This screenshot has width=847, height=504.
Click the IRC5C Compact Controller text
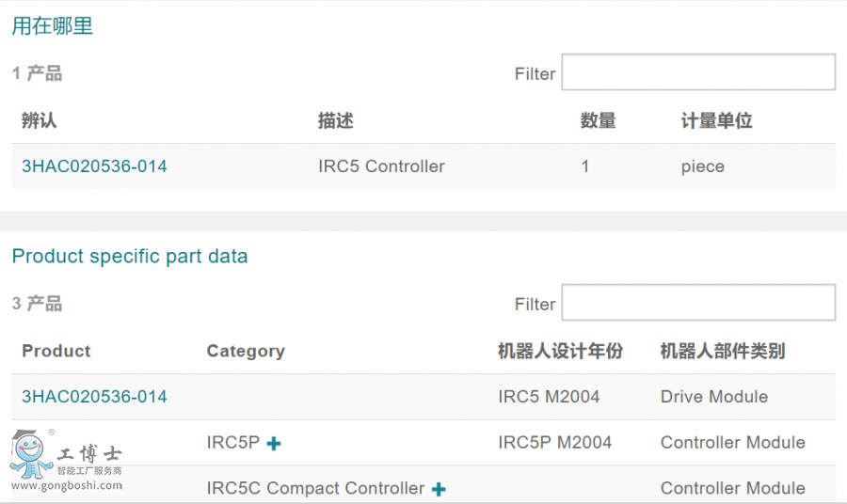[315, 488]
